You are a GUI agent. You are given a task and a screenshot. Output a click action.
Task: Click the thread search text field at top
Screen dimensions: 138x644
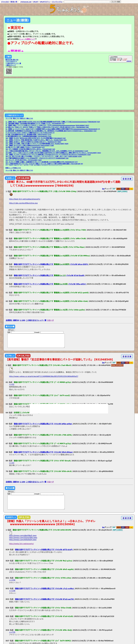pos(87,2)
